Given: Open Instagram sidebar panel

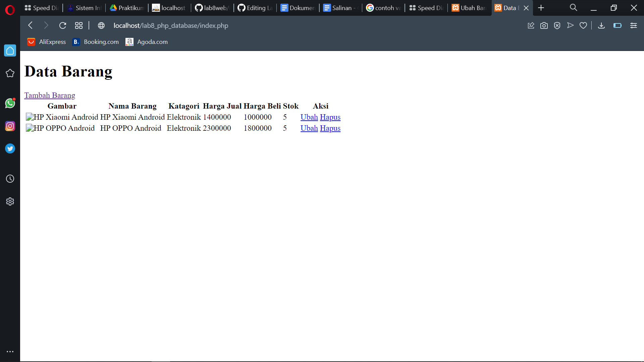Looking at the screenshot, I should point(10,126).
